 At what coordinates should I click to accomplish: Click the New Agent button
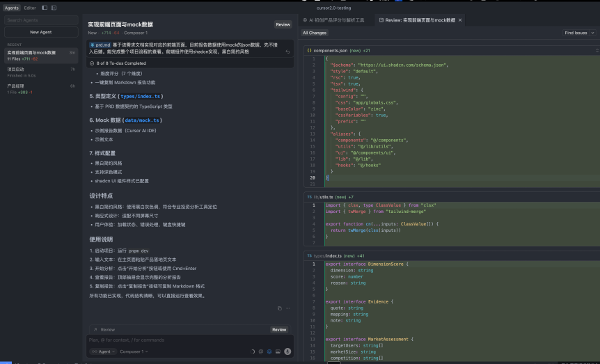(x=39, y=32)
